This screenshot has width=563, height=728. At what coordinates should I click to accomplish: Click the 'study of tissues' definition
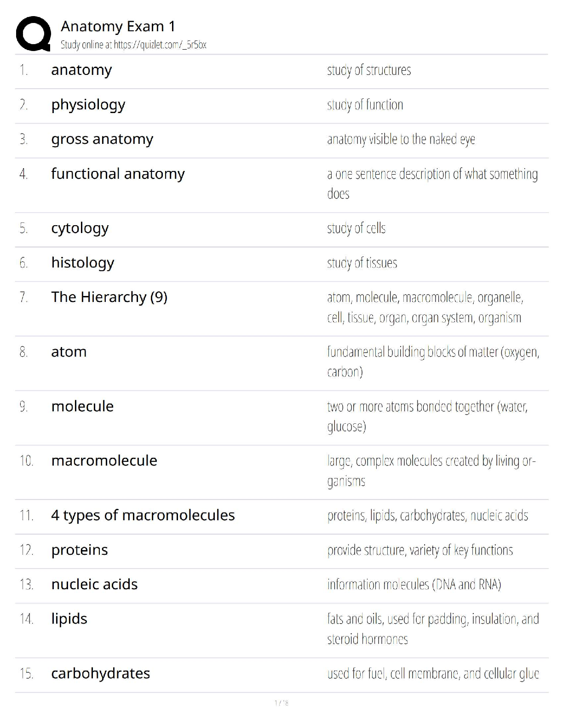coord(362,263)
